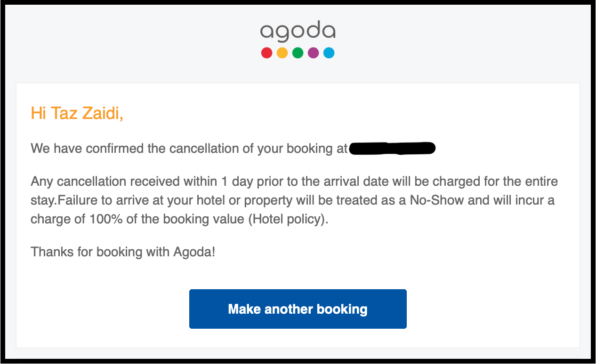Image resolution: width=596 pixels, height=364 pixels.
Task: Click the orange Hi Taz Zaidi greeting
Action: click(x=77, y=113)
